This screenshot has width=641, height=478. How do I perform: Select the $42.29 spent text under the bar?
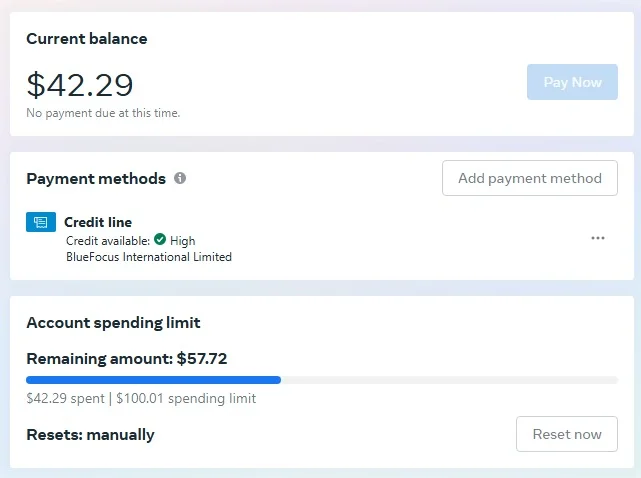pyautogui.click(x=65, y=398)
